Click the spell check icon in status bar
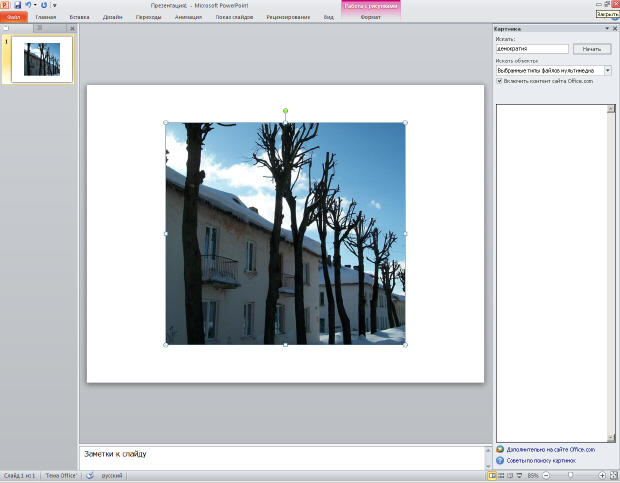Viewport: 620px width, 483px height. (x=90, y=475)
